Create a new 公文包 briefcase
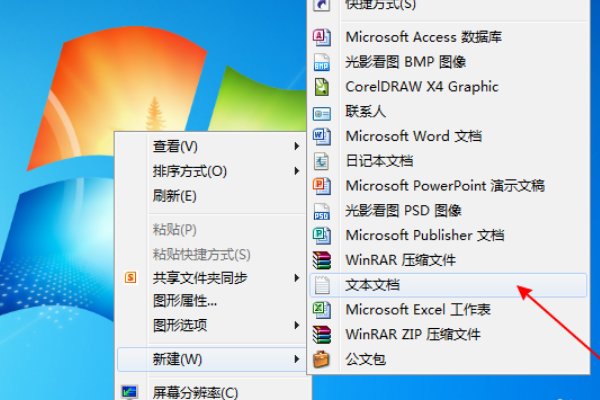Image resolution: width=600 pixels, height=400 pixels. [x=448, y=359]
